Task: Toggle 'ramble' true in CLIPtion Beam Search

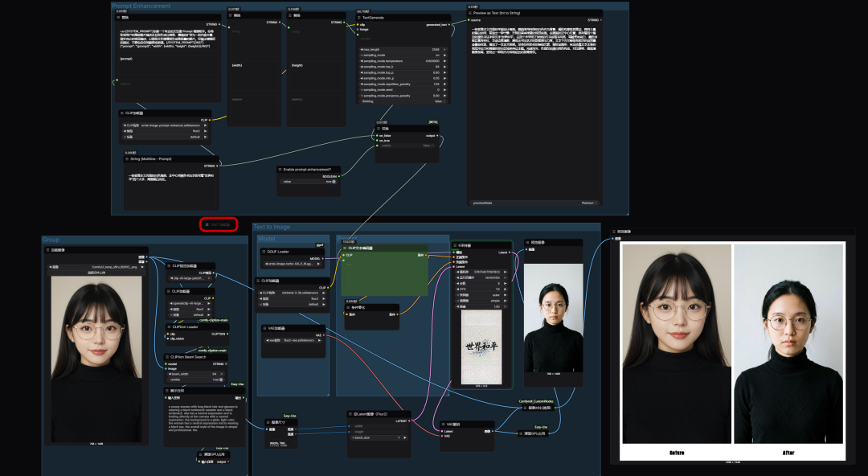Action: point(195,380)
